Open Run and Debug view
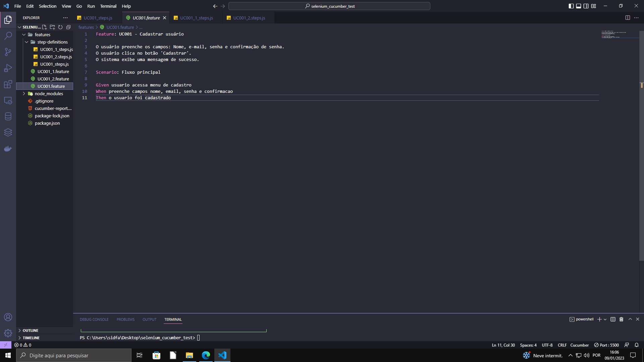The height and width of the screenshot is (362, 644). click(8, 68)
